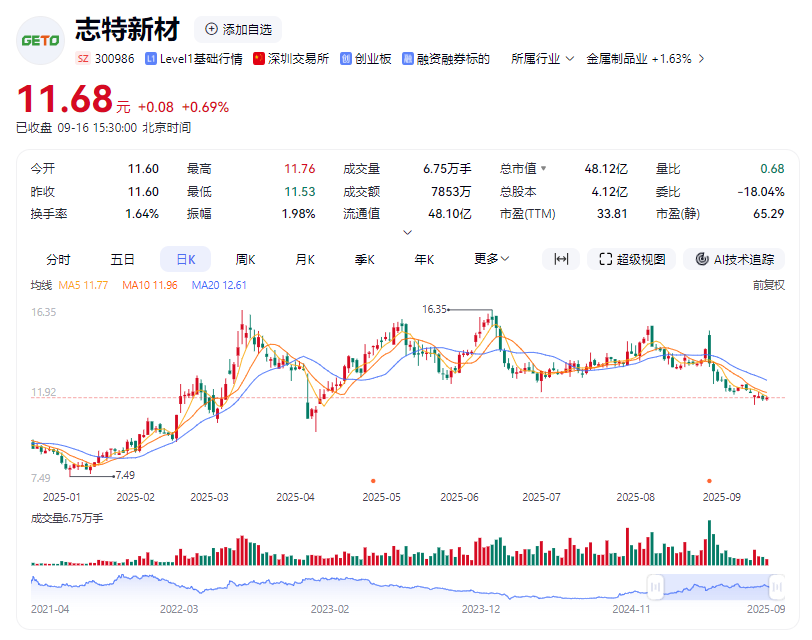Click the 总股本 value 4.12亿

coord(610,192)
